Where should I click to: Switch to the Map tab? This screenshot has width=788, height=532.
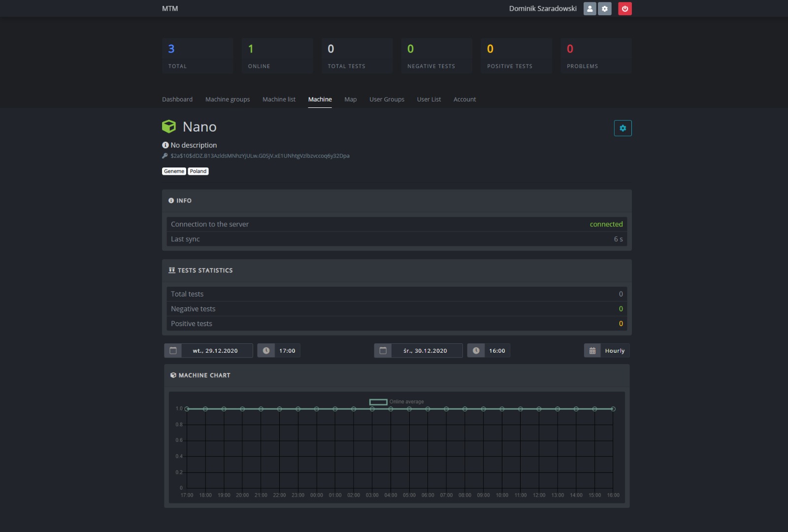click(x=351, y=99)
